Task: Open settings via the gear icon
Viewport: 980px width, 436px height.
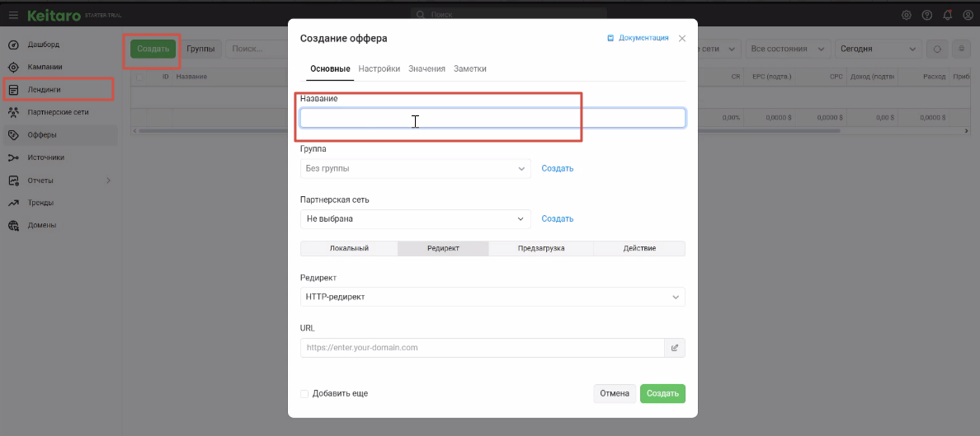Action: coord(906,15)
